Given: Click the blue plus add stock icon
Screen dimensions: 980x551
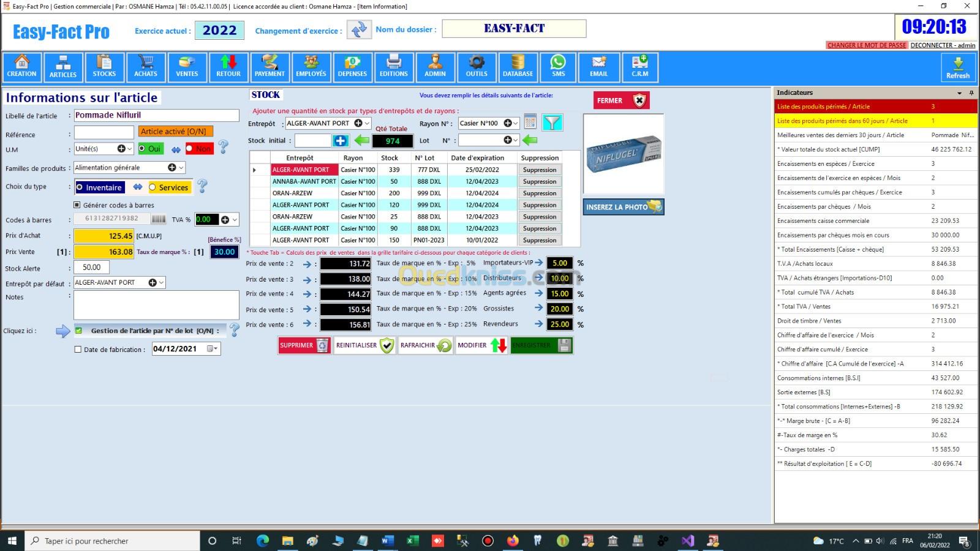Looking at the screenshot, I should (x=340, y=141).
